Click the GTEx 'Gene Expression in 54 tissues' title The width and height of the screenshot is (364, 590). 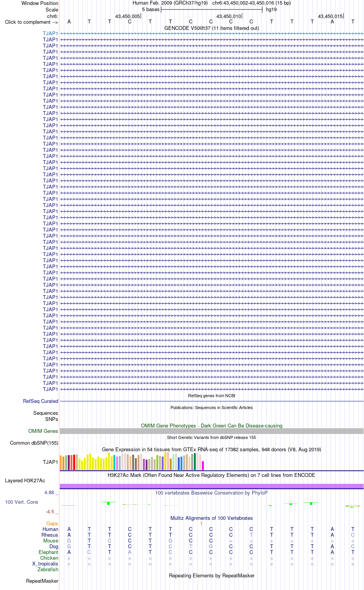click(212, 449)
